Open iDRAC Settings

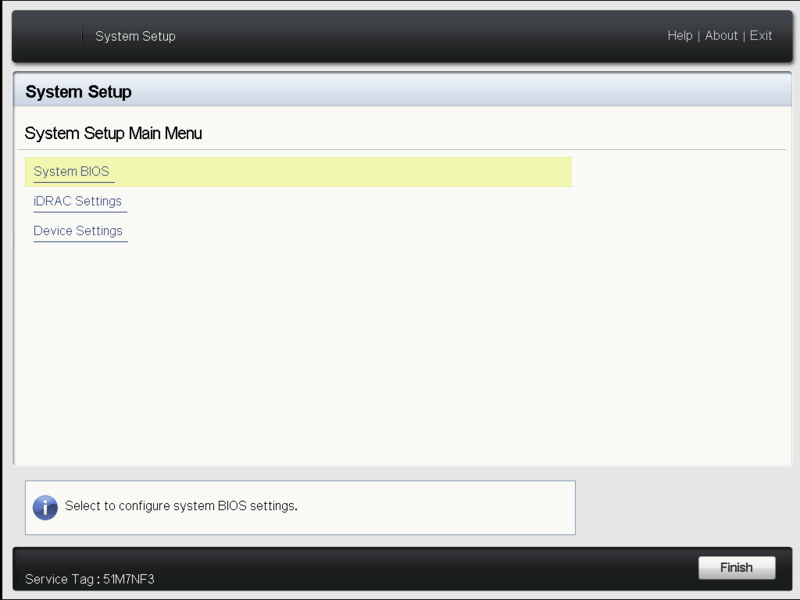pos(77,201)
